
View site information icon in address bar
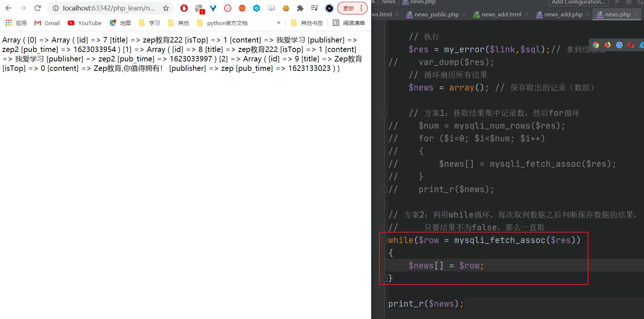[56, 8]
